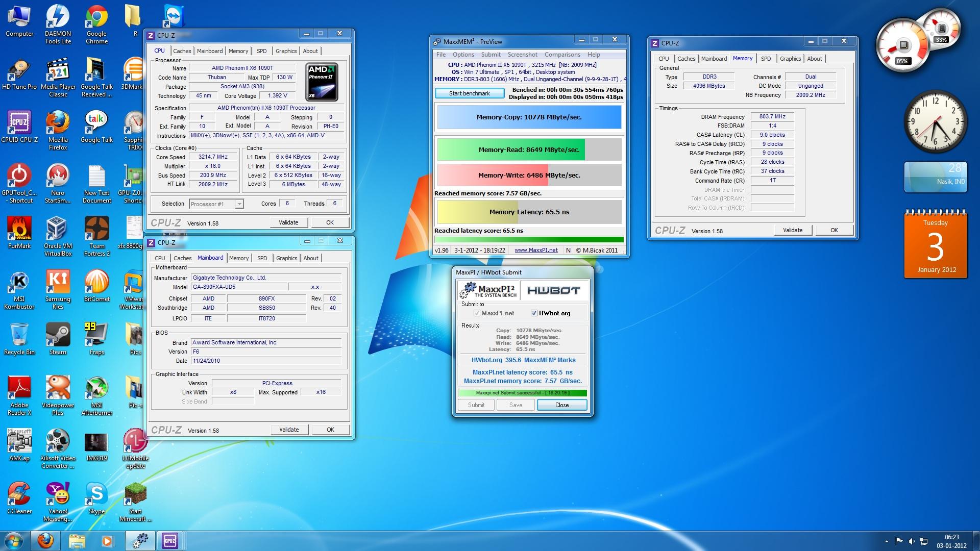Open MaxxMEM File menu
Image resolution: width=980 pixels, height=551 pixels.
click(x=441, y=55)
